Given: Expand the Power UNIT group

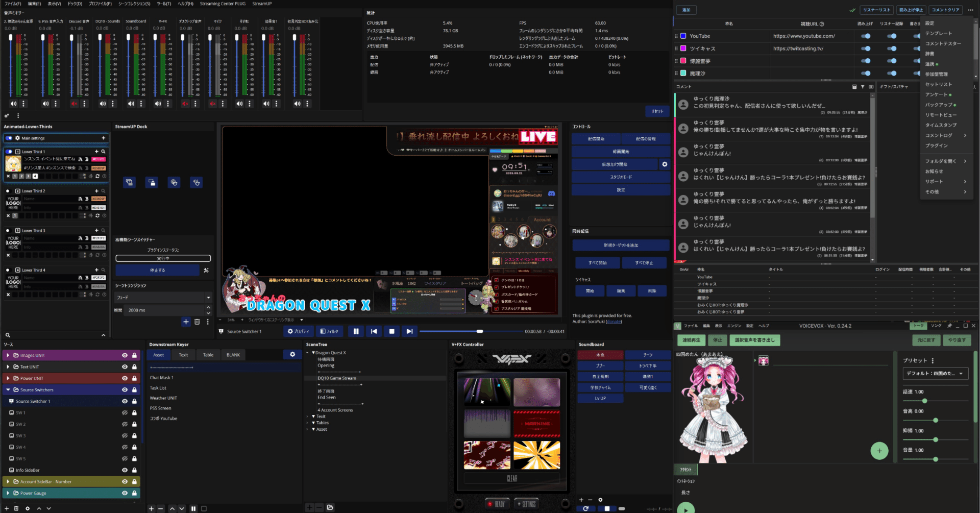Looking at the screenshot, I should [8, 378].
